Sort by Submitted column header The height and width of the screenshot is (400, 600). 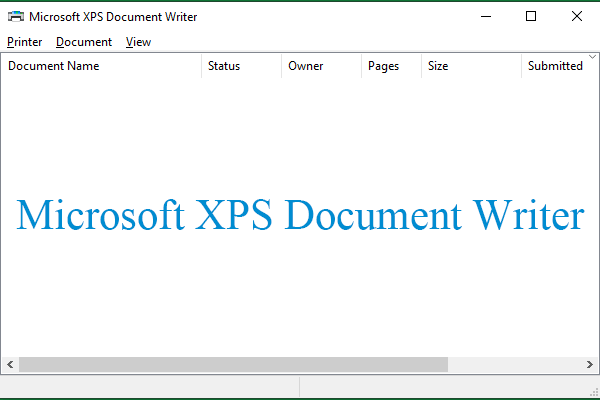[560, 66]
